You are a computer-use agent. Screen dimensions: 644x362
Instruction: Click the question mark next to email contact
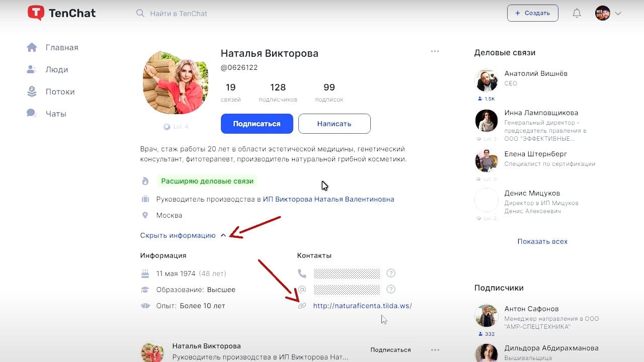pyautogui.click(x=391, y=289)
